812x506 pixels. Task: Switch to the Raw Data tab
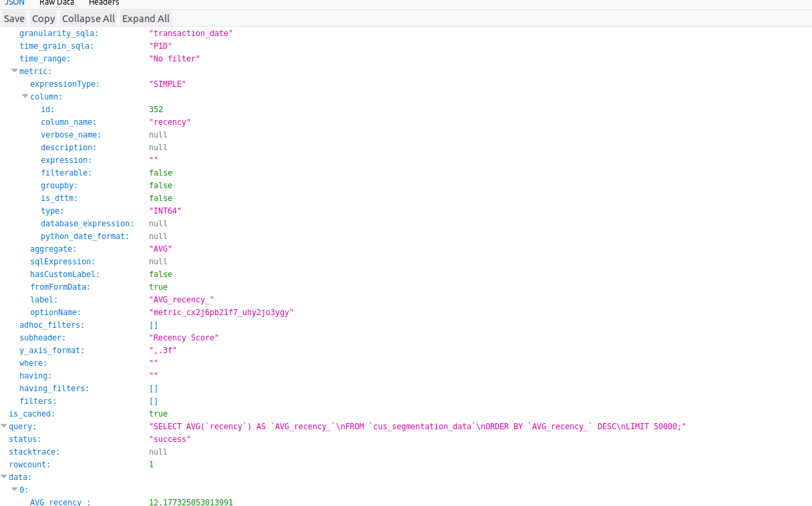click(56, 3)
